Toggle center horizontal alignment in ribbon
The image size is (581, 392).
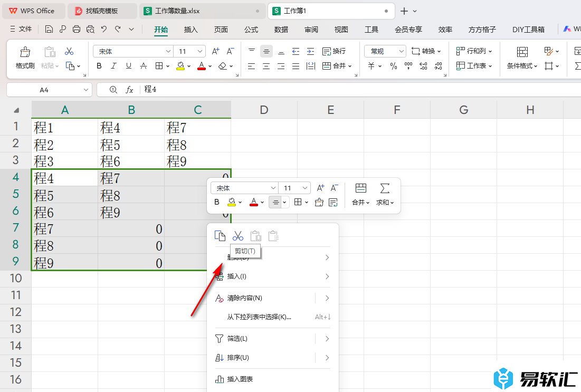coord(266,66)
